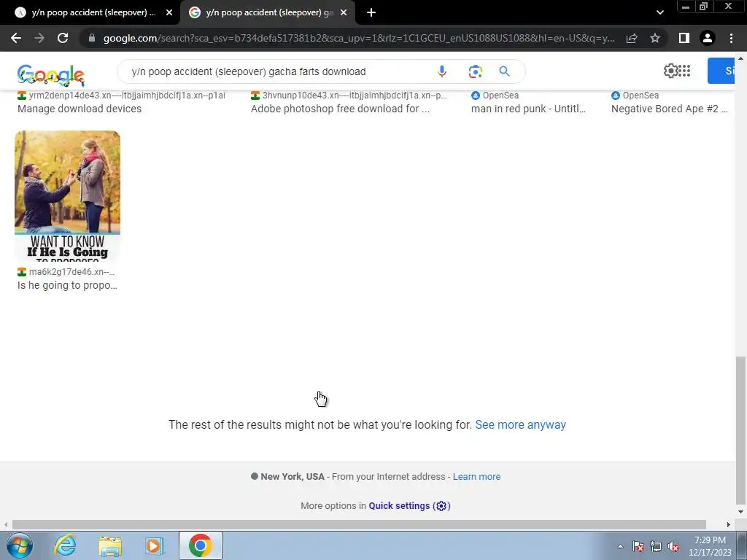The width and height of the screenshot is (747, 560).
Task: Open the 'Adobe photoshop free download for' result
Action: coord(340,109)
